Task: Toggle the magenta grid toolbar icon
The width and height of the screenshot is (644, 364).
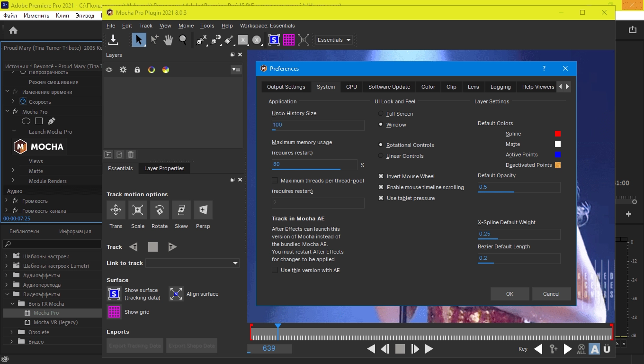Action: pyautogui.click(x=289, y=40)
